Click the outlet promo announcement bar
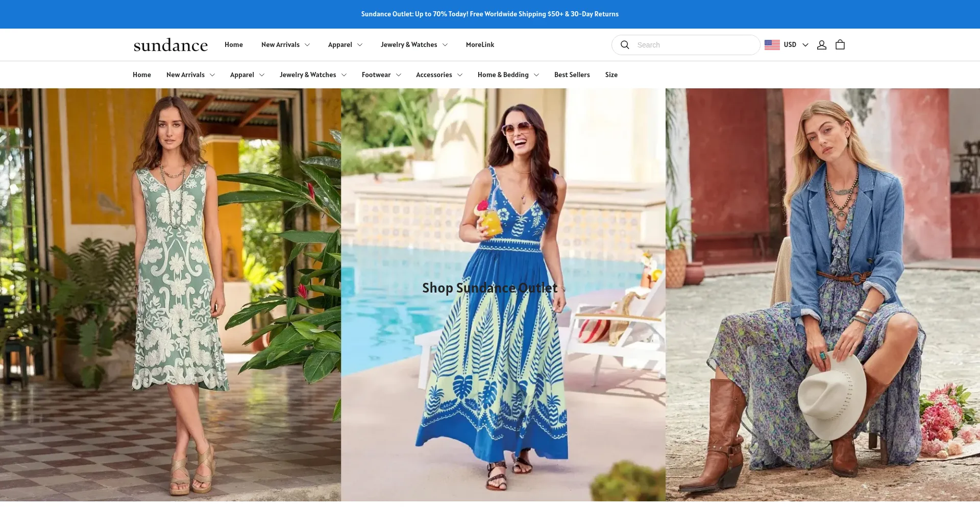 (x=489, y=14)
